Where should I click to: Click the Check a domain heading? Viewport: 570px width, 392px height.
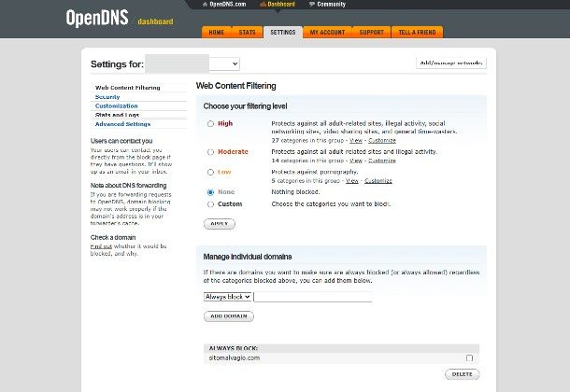[113, 237]
